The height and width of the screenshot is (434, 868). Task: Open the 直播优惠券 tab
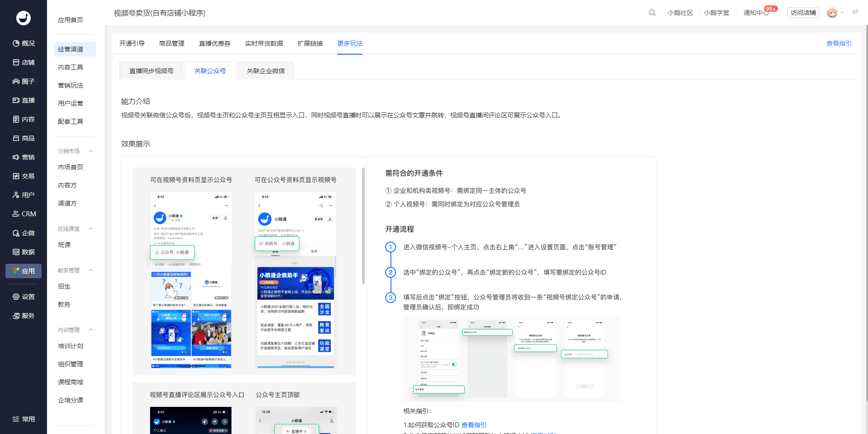pyautogui.click(x=215, y=43)
